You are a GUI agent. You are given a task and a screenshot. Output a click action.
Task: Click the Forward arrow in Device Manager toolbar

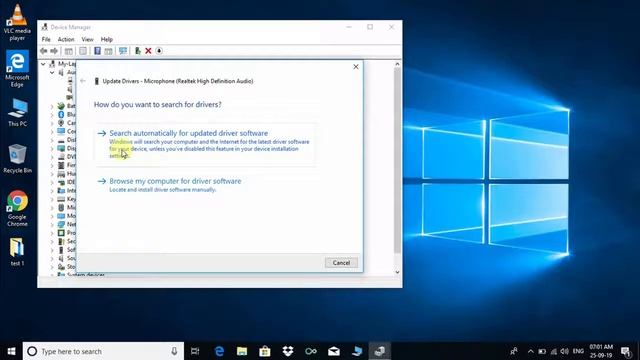point(54,51)
